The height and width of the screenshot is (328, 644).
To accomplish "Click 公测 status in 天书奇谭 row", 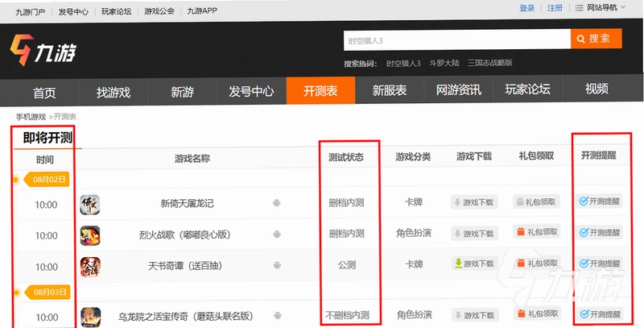I will pos(347,265).
